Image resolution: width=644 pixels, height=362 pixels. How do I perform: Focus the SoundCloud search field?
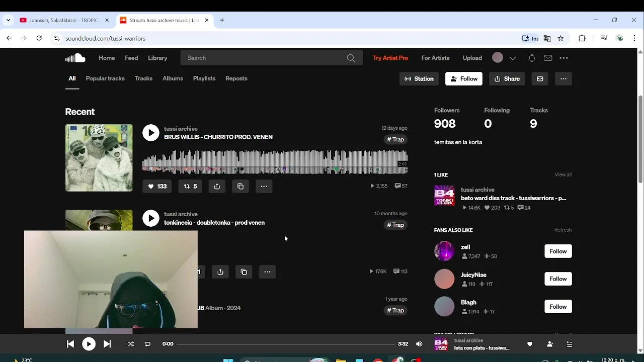click(272, 58)
